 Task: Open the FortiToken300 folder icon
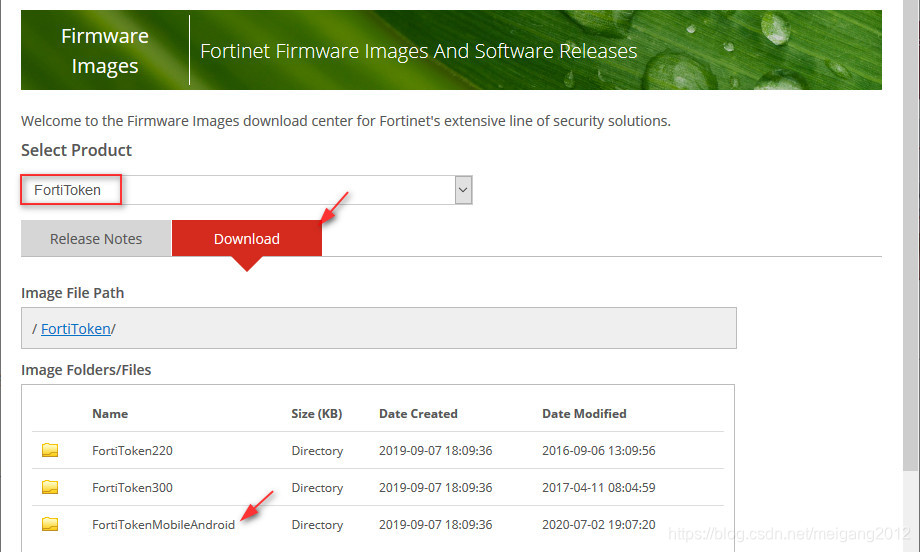coord(50,487)
